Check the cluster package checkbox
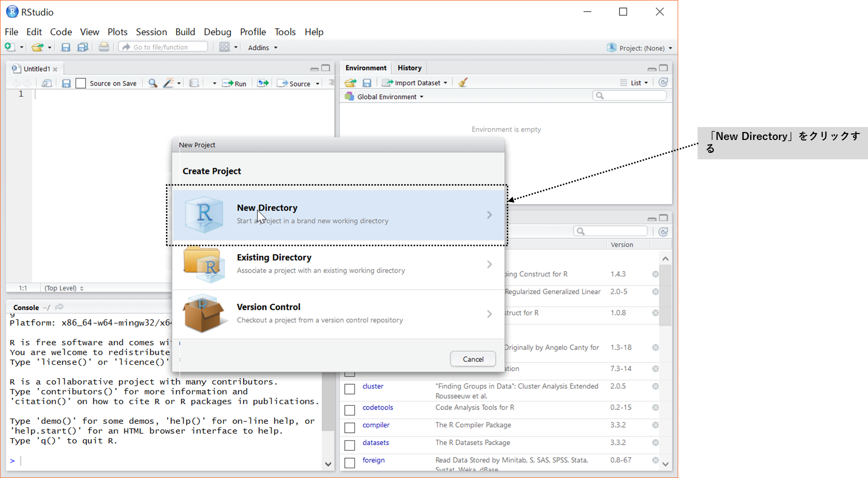Image resolution: width=868 pixels, height=478 pixels. pyautogui.click(x=350, y=389)
